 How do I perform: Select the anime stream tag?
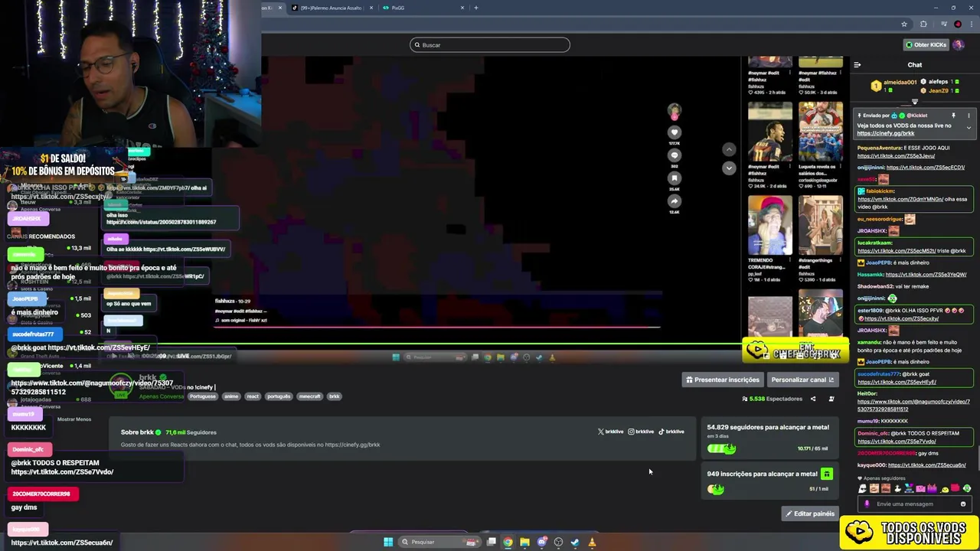pyautogui.click(x=231, y=396)
